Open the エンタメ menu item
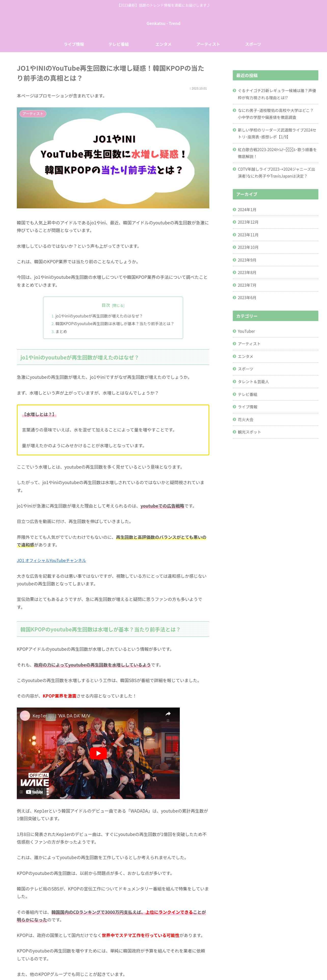This screenshot has height=980, width=327. pos(163,45)
